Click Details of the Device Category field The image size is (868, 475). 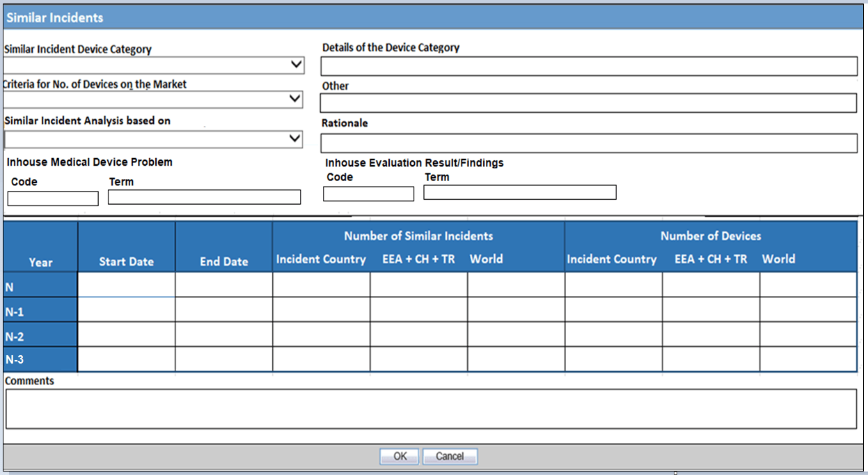tap(589, 66)
